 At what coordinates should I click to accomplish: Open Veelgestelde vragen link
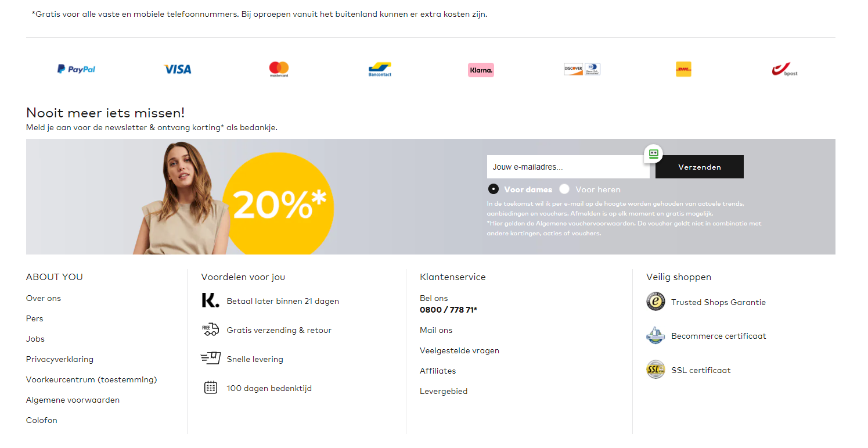point(459,350)
